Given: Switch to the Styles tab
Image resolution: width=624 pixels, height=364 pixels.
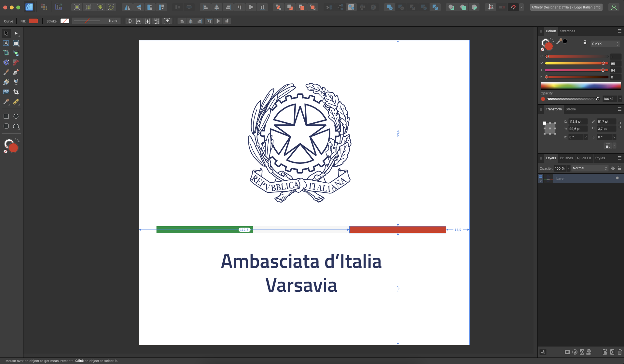Looking at the screenshot, I should click(x=600, y=158).
